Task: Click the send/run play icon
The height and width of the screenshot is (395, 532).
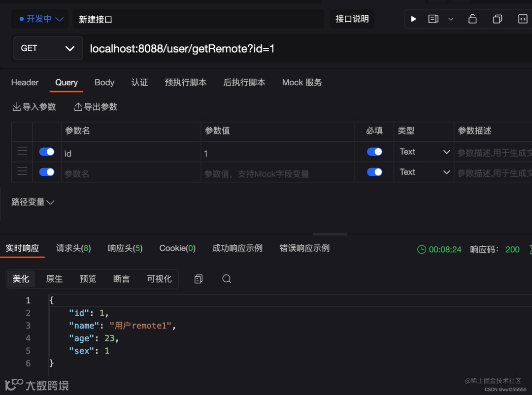Action: 413,19
